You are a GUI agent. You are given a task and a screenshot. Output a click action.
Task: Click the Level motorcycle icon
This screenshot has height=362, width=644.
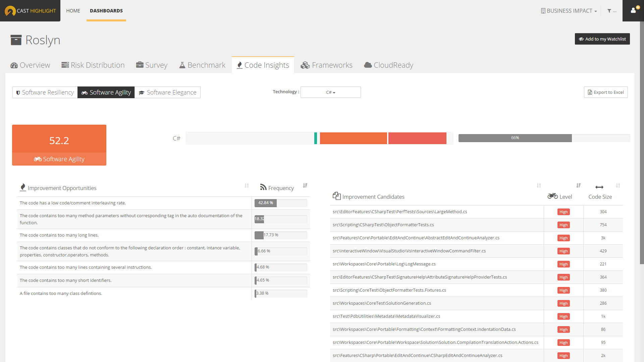pos(552,196)
